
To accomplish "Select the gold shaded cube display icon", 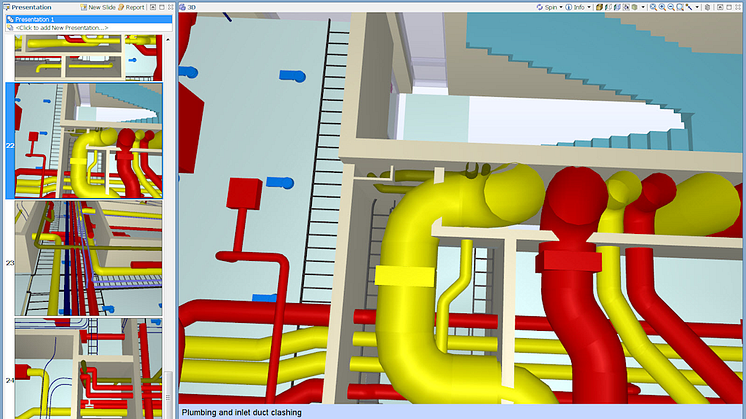I will (x=599, y=7).
